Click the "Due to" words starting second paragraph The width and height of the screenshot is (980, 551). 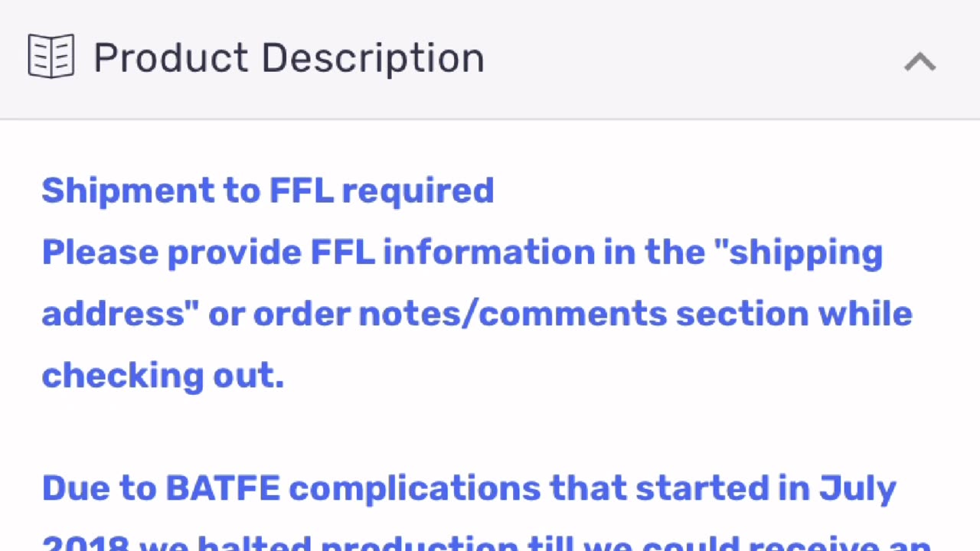100,488
